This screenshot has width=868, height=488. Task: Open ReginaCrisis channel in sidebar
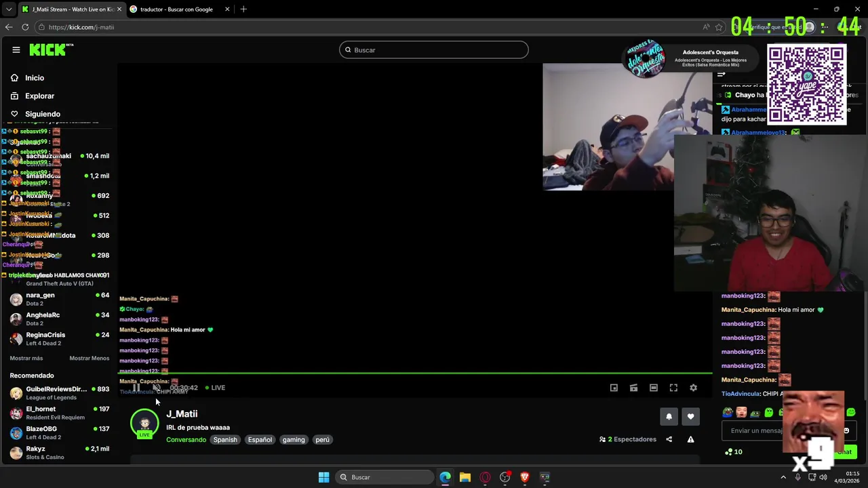[59, 338]
